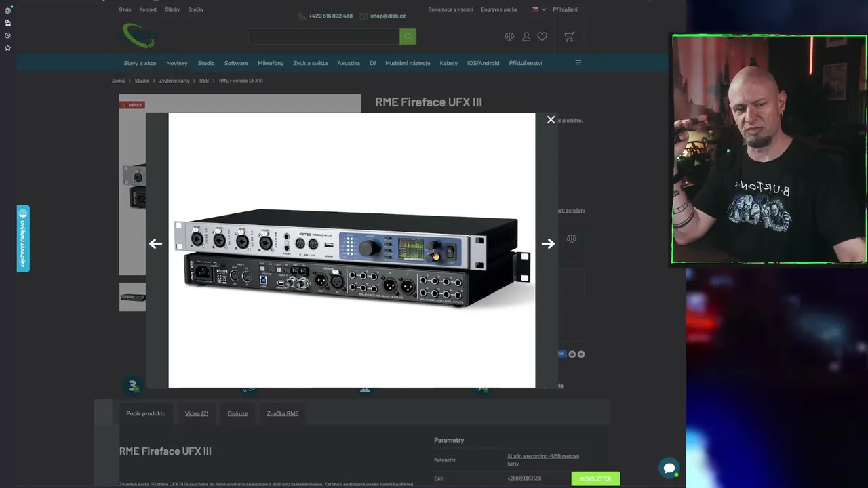Show the previous product image

(x=155, y=244)
